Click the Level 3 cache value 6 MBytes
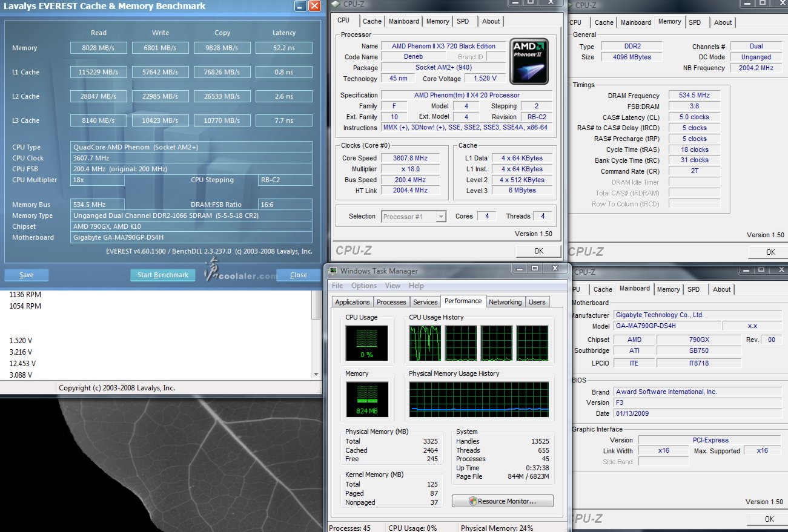The width and height of the screenshot is (788, 532). pyautogui.click(x=522, y=190)
